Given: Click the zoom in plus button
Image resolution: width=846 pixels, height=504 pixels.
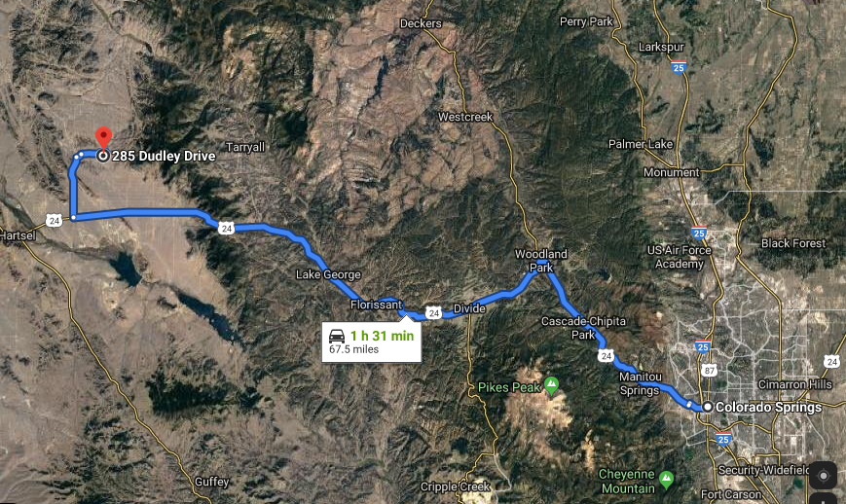Looking at the screenshot, I should (x=823, y=499).
